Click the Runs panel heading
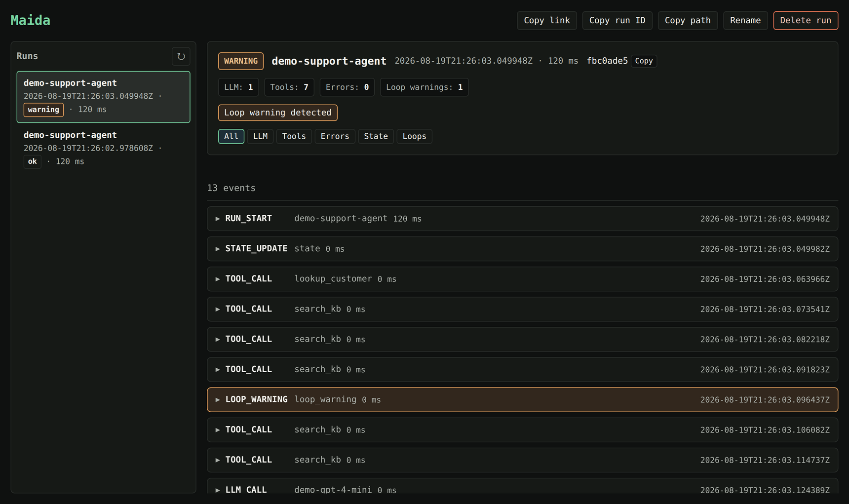Screen dimensions: 849x504 (x=27, y=56)
